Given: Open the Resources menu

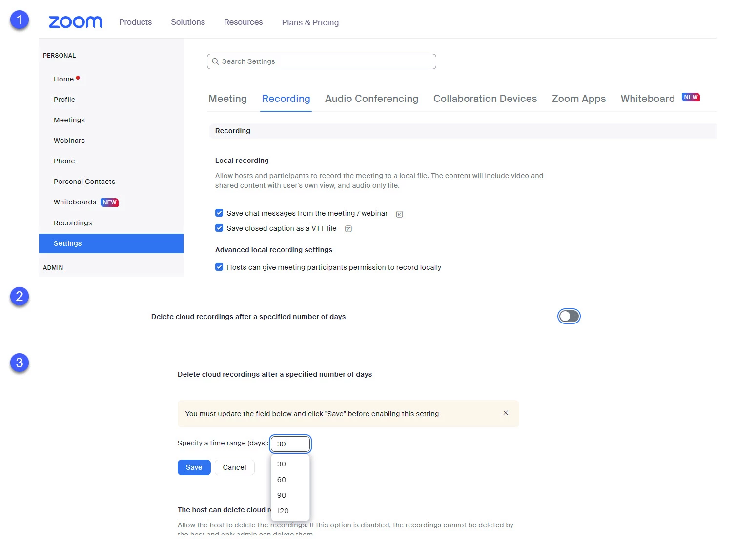Looking at the screenshot, I should pos(244,22).
